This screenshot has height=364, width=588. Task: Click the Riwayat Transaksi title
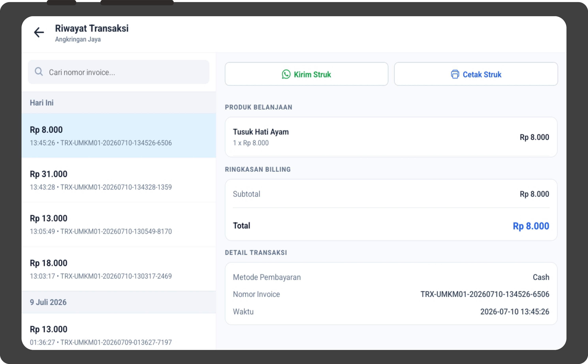click(x=92, y=28)
